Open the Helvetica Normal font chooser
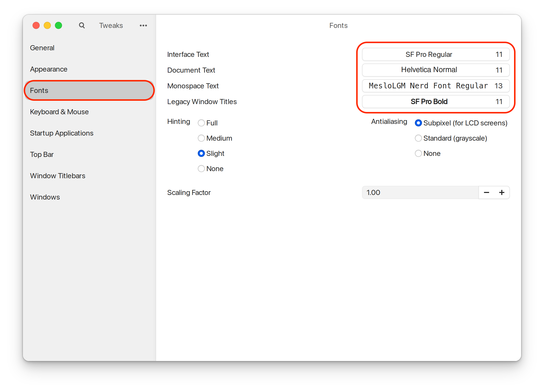 435,70
